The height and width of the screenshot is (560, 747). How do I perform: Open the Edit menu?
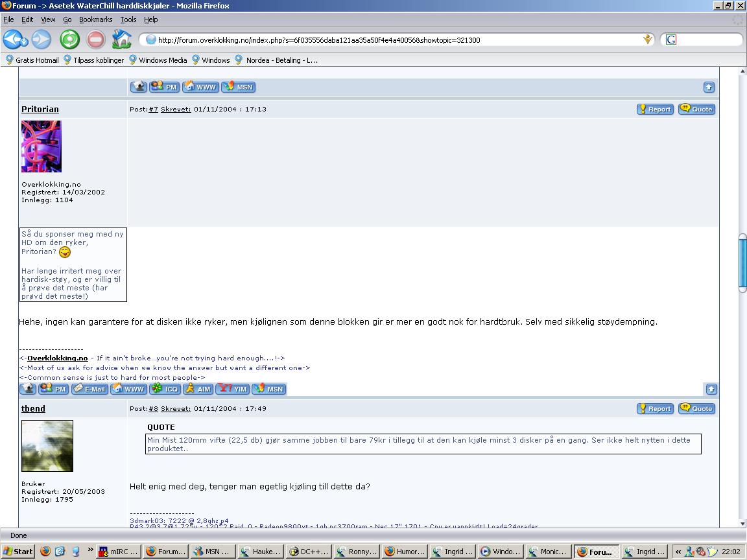27,19
